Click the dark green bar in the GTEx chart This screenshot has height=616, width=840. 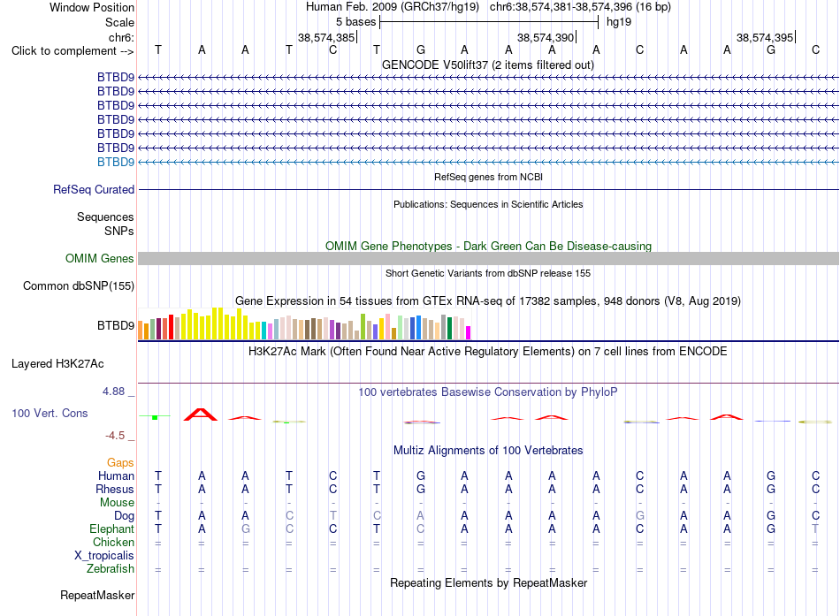(x=449, y=329)
